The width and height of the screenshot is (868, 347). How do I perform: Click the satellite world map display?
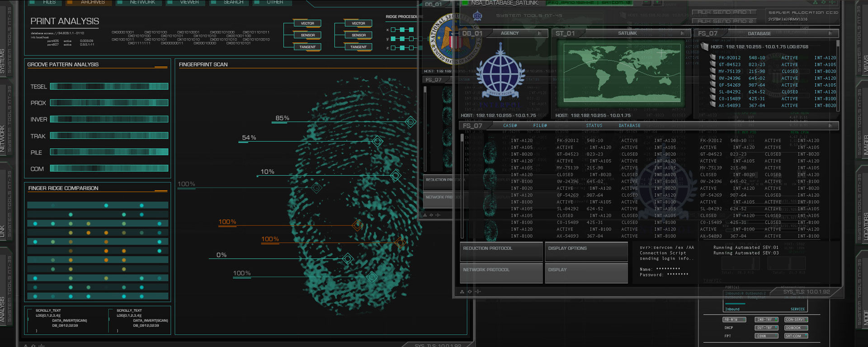pyautogui.click(x=620, y=72)
